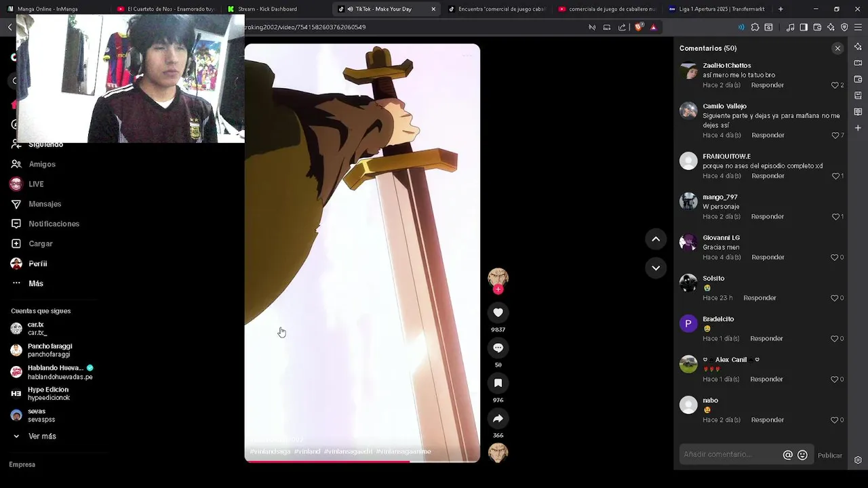
Task: Like Camilo Vallejo comment
Action: (x=835, y=136)
